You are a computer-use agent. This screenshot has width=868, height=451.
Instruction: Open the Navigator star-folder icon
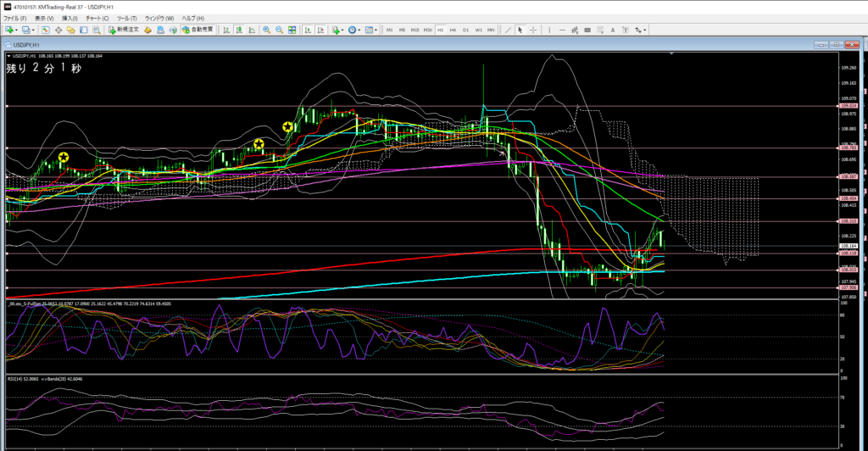click(71, 30)
